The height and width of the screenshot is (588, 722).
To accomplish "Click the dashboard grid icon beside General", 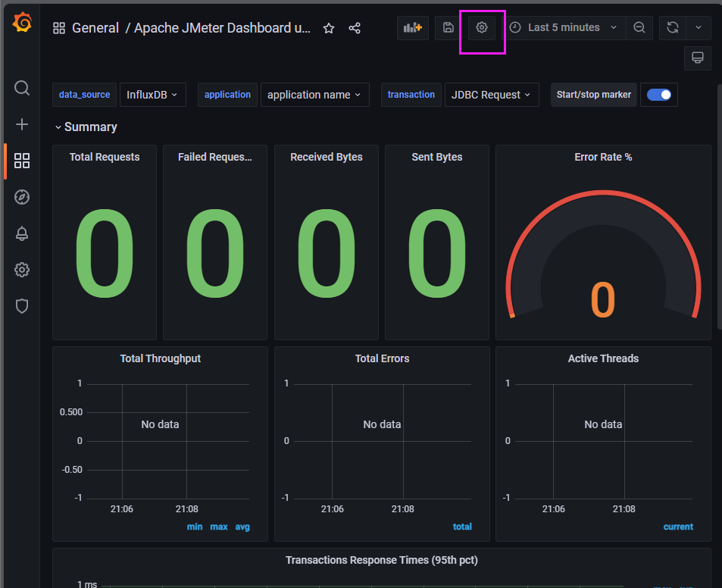I will (59, 28).
